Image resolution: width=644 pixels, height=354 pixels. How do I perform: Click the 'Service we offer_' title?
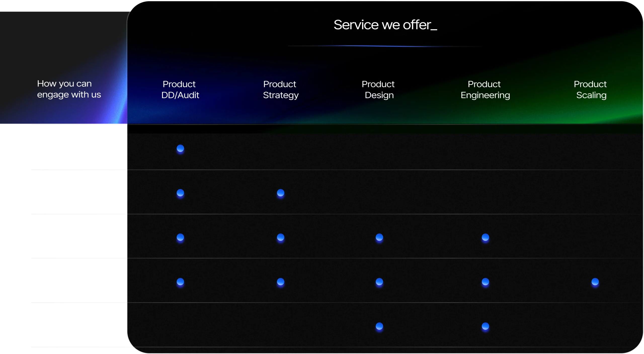[385, 25]
